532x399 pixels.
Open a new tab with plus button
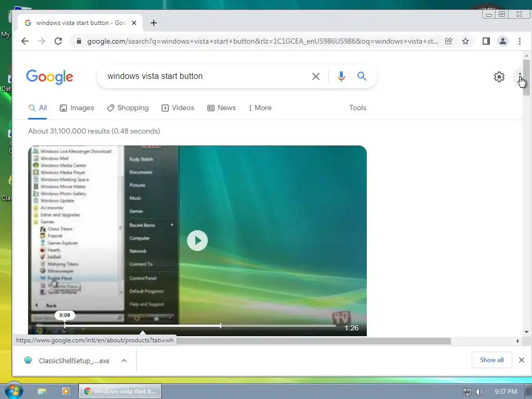154,23
